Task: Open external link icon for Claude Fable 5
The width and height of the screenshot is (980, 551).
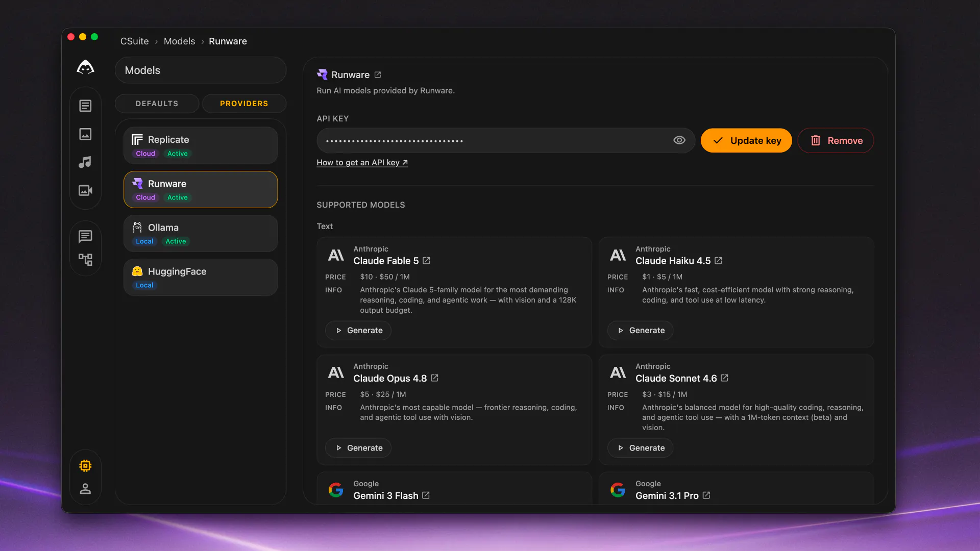Action: point(426,260)
